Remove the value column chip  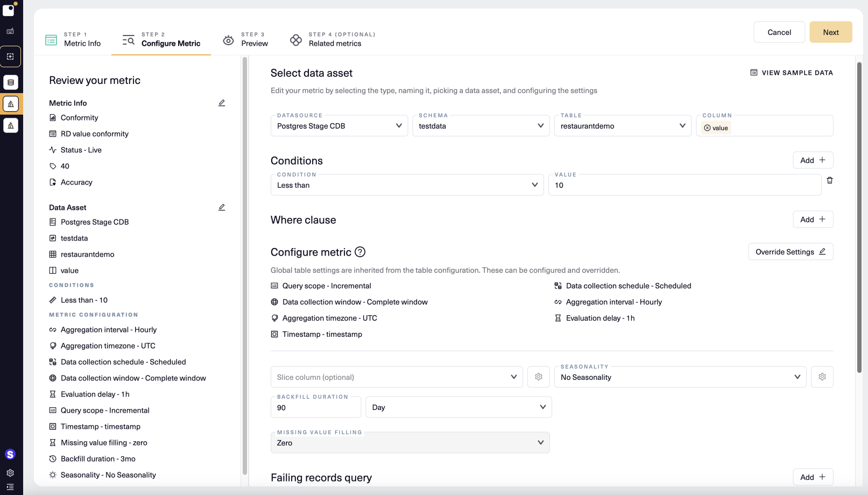pos(708,128)
